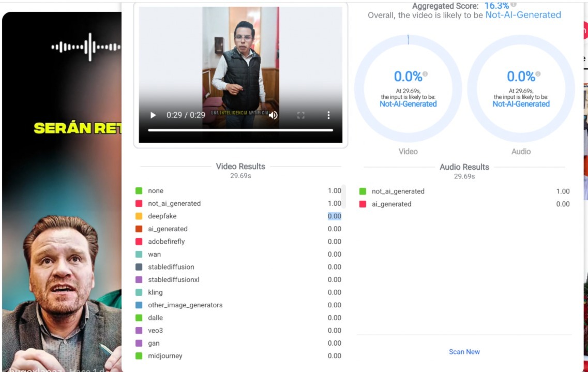Select the red ai_generated audio swatch

(x=363, y=204)
